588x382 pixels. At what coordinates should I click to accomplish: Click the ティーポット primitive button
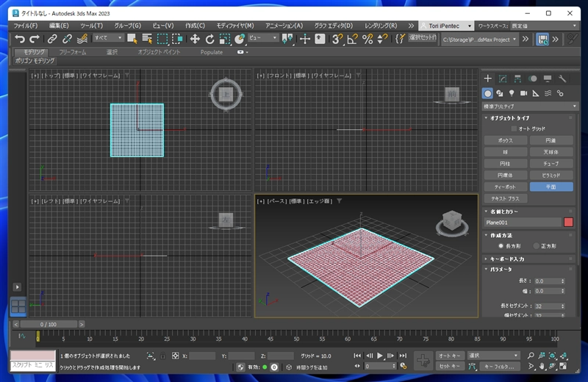pyautogui.click(x=505, y=187)
